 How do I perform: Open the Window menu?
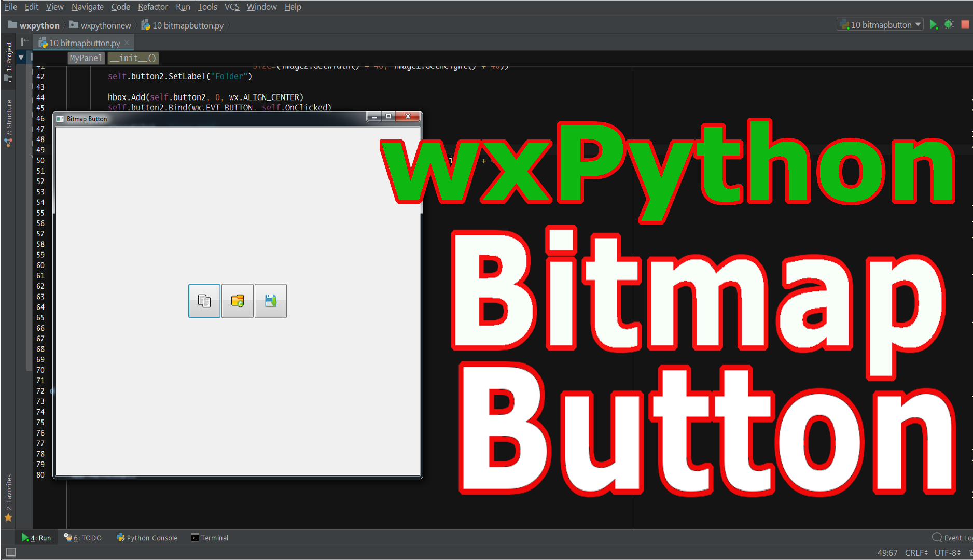pos(262,7)
